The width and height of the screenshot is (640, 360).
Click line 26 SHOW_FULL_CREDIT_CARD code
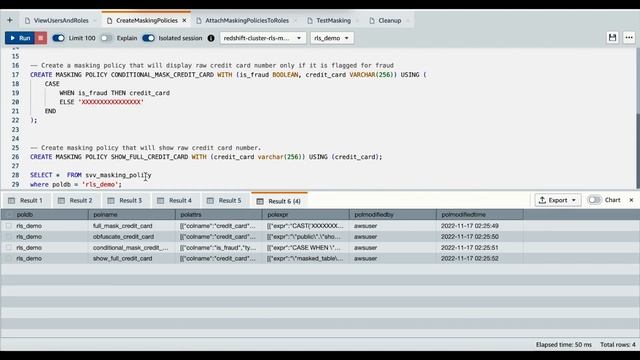click(206, 157)
